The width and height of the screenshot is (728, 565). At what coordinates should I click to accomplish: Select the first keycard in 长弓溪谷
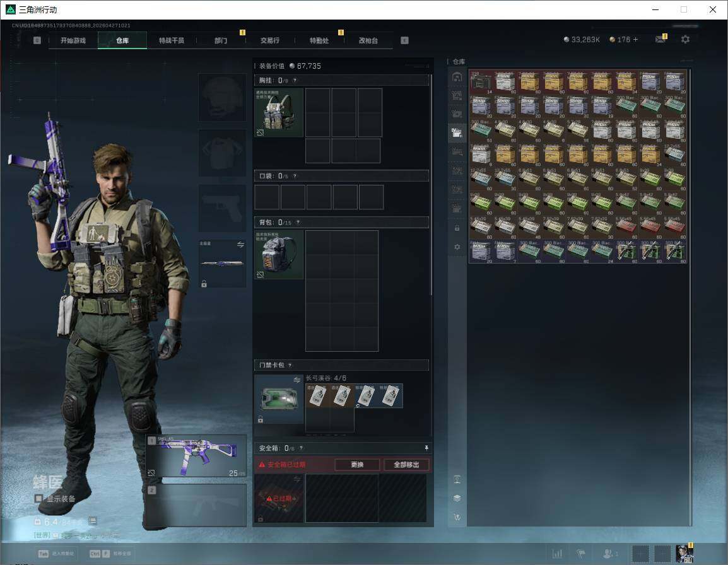tap(317, 395)
